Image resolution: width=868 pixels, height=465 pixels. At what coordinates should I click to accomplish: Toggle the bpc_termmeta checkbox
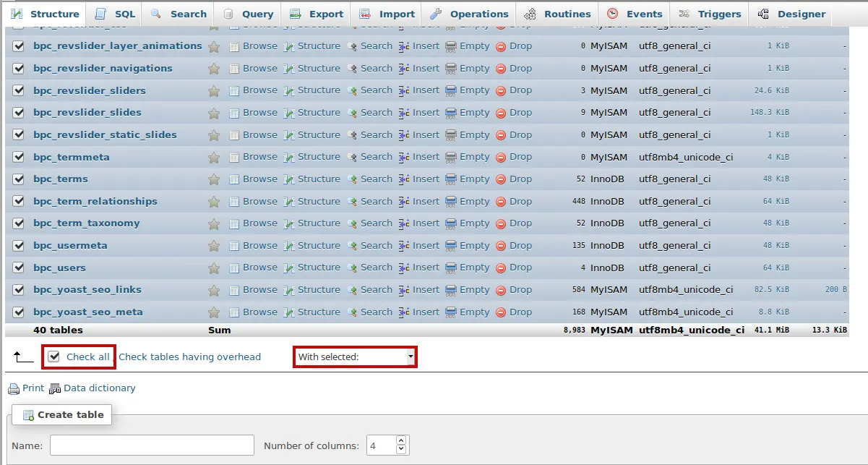19,157
